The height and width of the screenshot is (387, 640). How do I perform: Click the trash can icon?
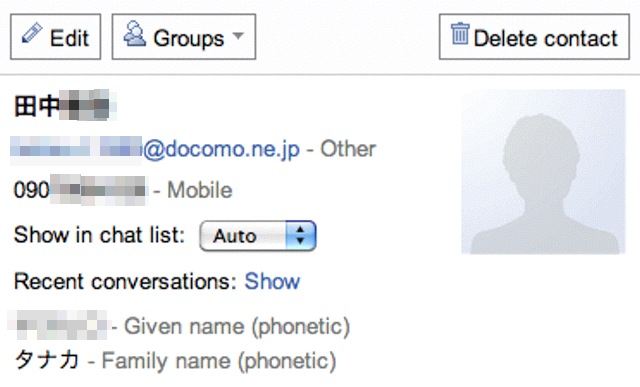460,33
